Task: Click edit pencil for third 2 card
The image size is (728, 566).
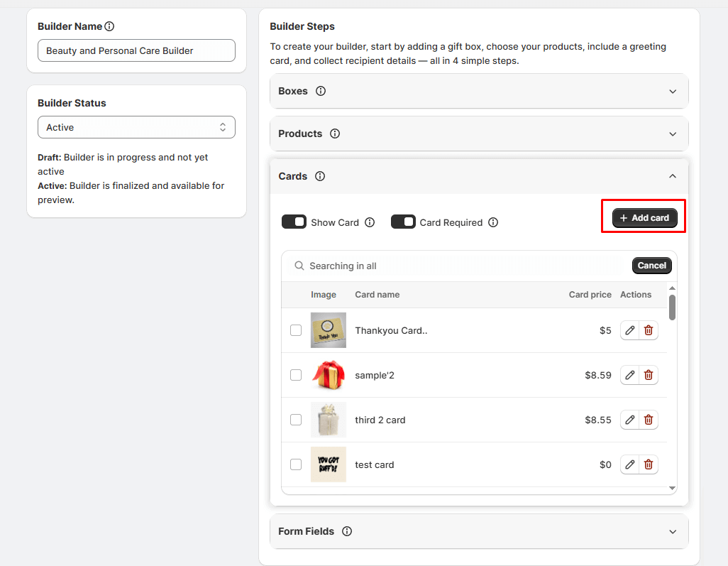Action: [629, 420]
